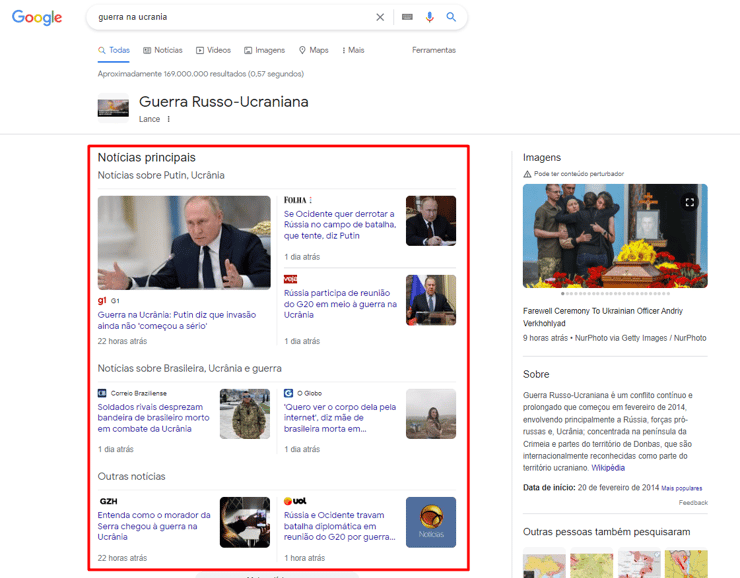Open the three-dot menu next to Lance
The image size is (740, 578).
[x=168, y=119]
